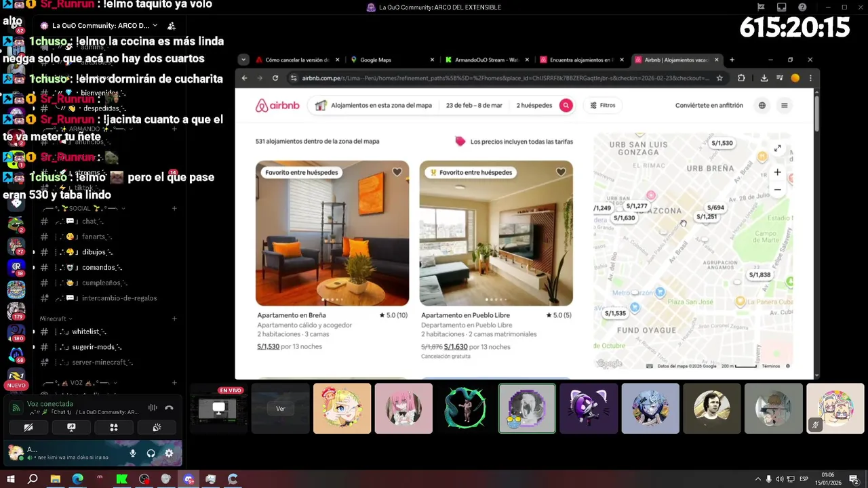Open the Chrome profile avatar

(x=795, y=78)
